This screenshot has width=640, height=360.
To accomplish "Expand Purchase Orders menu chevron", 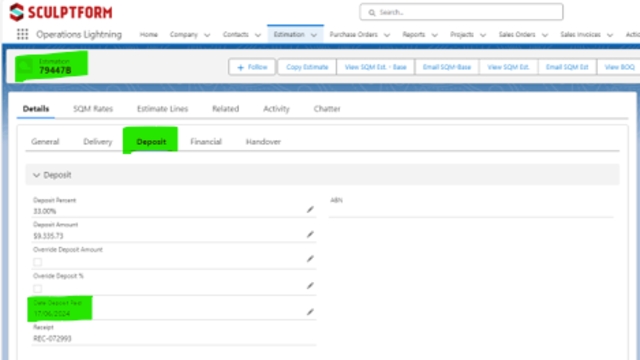I will pyautogui.click(x=387, y=35).
